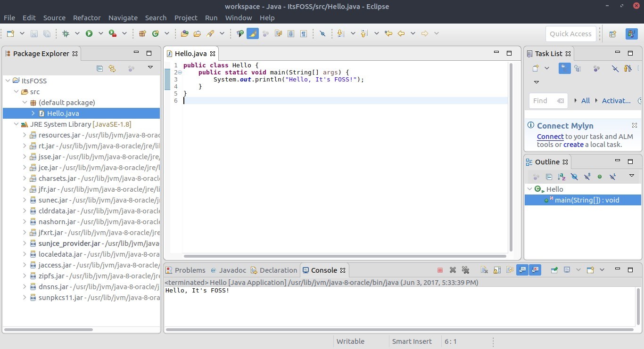Run the Hello application from the toolbar
The width and height of the screenshot is (644, 349).
tap(90, 33)
